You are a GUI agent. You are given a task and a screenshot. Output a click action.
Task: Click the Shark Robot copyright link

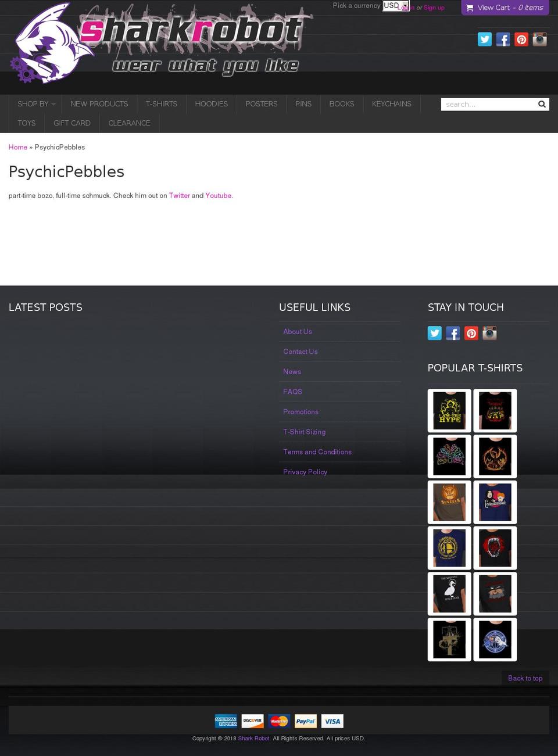(253, 739)
